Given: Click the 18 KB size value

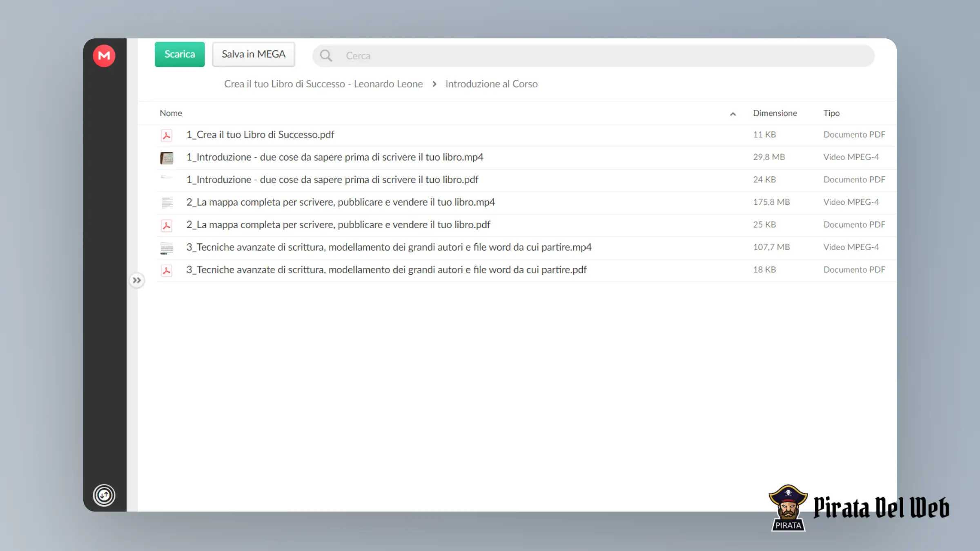Looking at the screenshot, I should click(x=764, y=270).
